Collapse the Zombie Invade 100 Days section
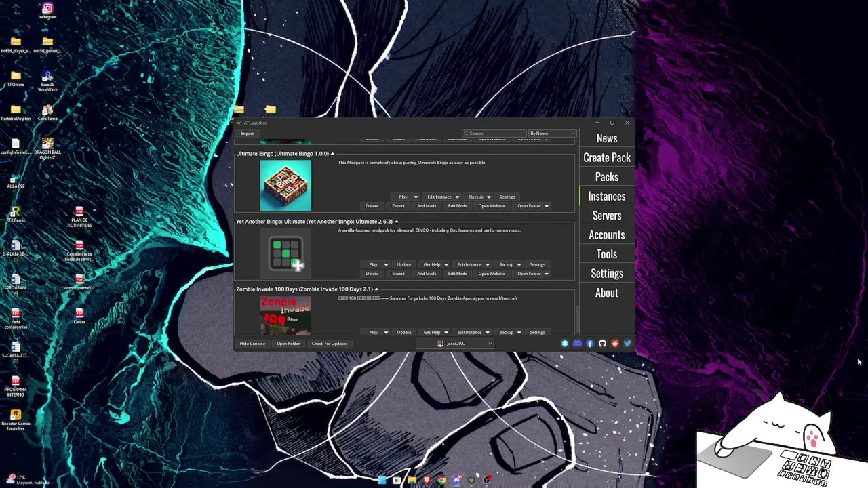This screenshot has width=868, height=488. coord(376,289)
